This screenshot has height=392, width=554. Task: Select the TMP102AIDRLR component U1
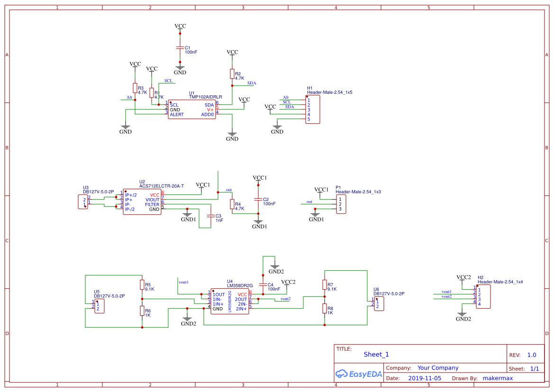pos(191,109)
